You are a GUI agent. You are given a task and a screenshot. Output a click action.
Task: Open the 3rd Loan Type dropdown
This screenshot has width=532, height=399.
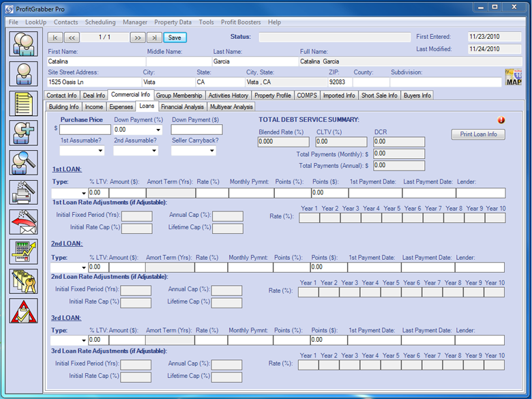83,340
